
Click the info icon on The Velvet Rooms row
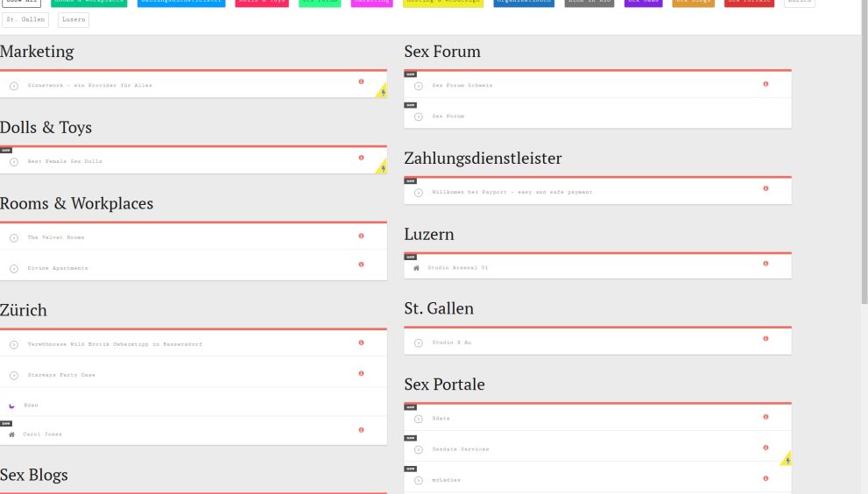(x=361, y=236)
